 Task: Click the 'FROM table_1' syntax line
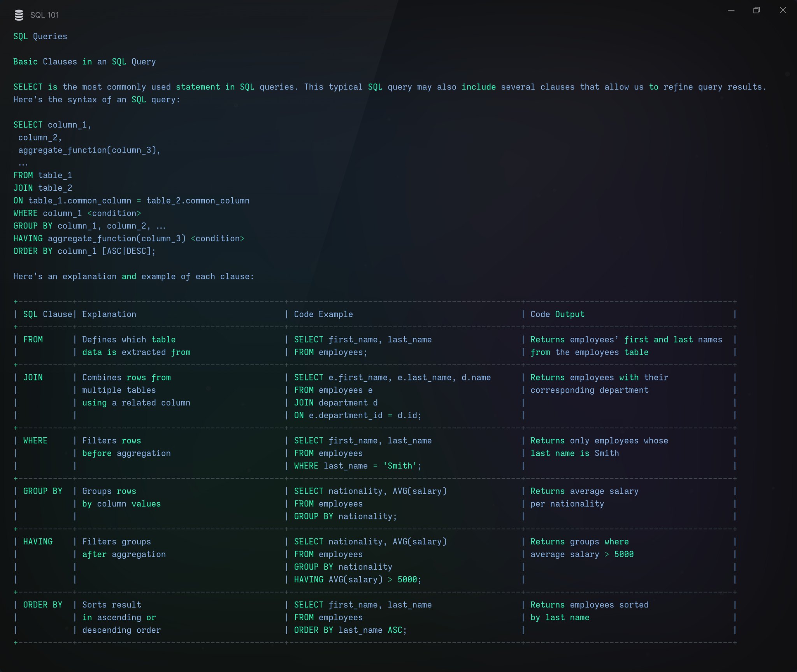tap(43, 175)
